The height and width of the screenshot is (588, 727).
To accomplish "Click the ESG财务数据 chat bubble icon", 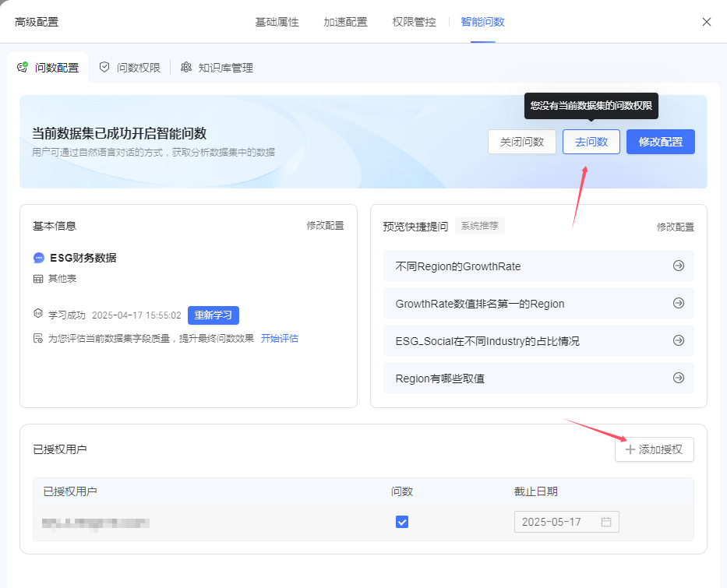I will 39,258.
